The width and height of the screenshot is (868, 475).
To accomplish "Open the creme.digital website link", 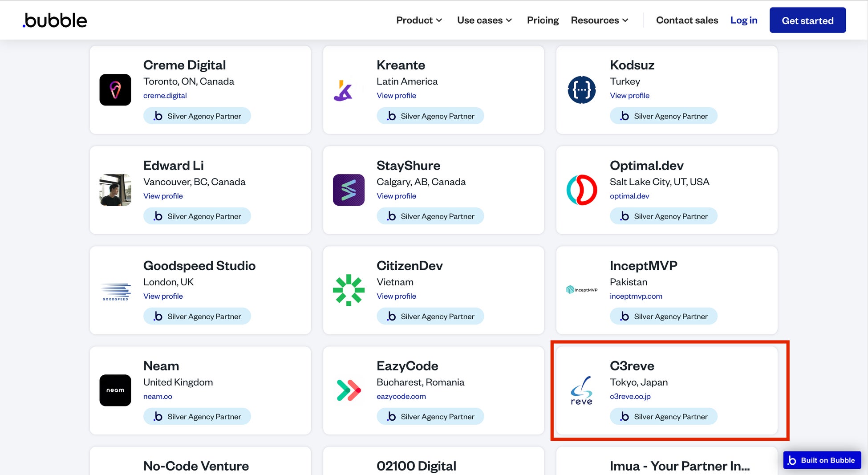I will pos(165,96).
